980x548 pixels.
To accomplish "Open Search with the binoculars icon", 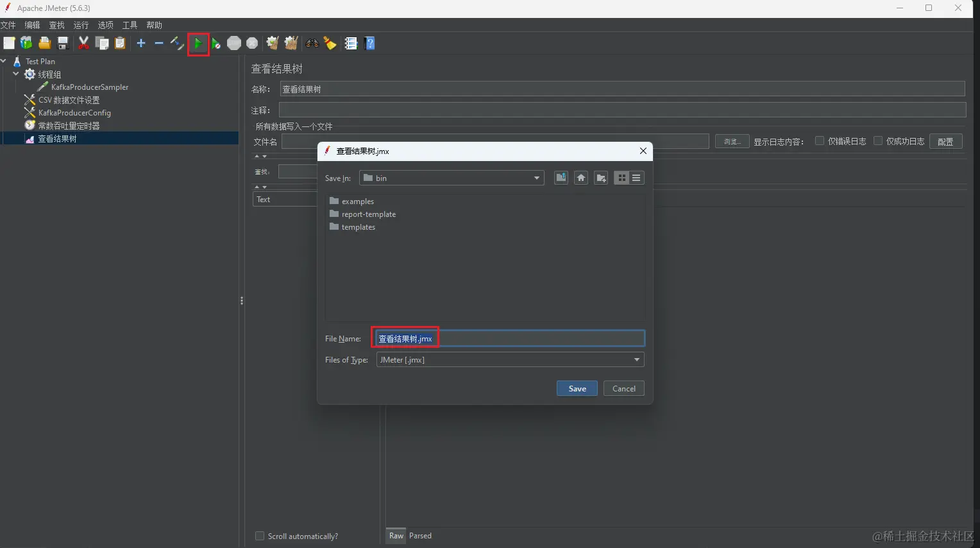I will click(x=312, y=43).
